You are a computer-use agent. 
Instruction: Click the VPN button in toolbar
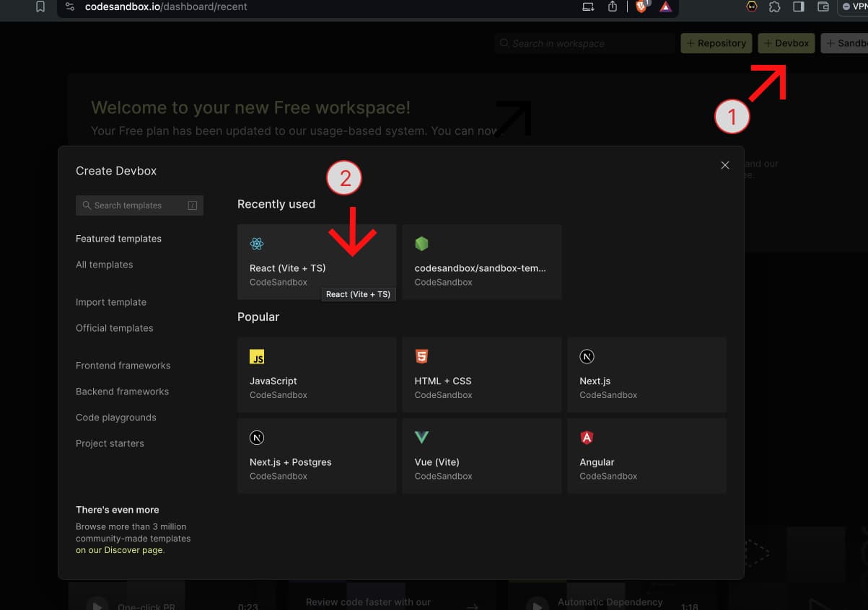854,6
